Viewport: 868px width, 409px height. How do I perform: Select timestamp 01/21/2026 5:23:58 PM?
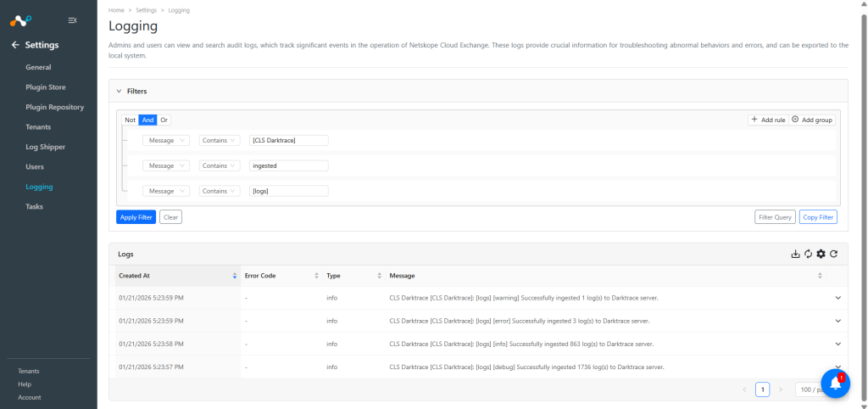pyautogui.click(x=151, y=344)
